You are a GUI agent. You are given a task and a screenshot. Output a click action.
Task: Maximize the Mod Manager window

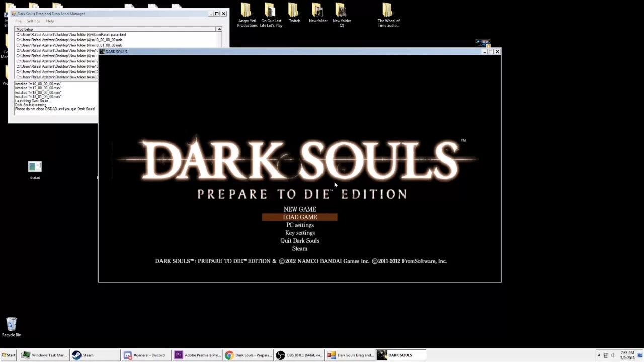(217, 14)
